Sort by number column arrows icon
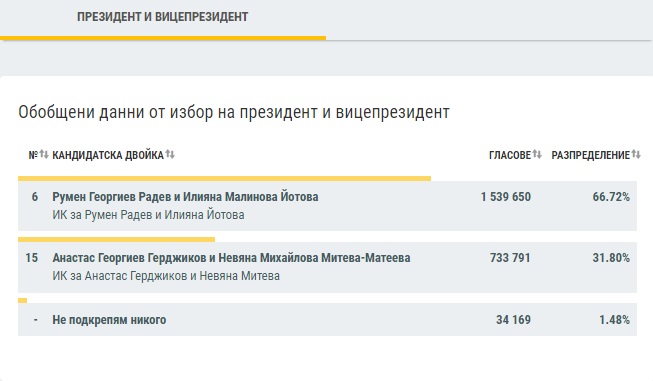This screenshot has height=381, width=653. [x=44, y=154]
